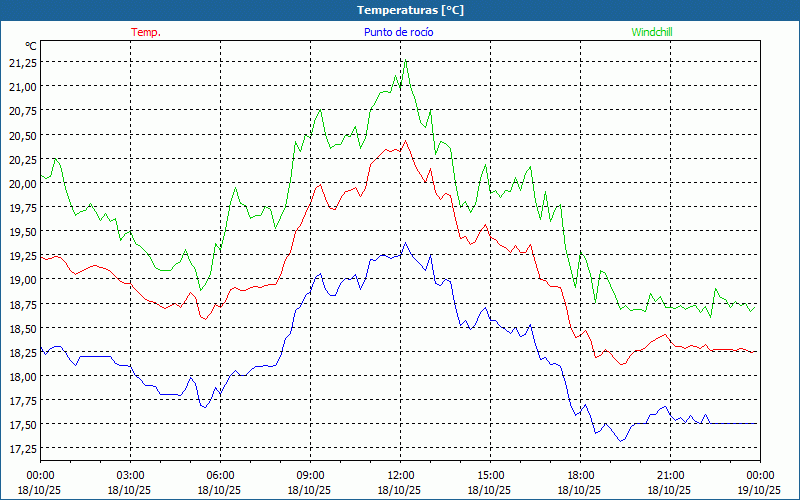Click the 18,75 value on the y-axis
This screenshot has height=500, width=800.
pyautogui.click(x=22, y=304)
